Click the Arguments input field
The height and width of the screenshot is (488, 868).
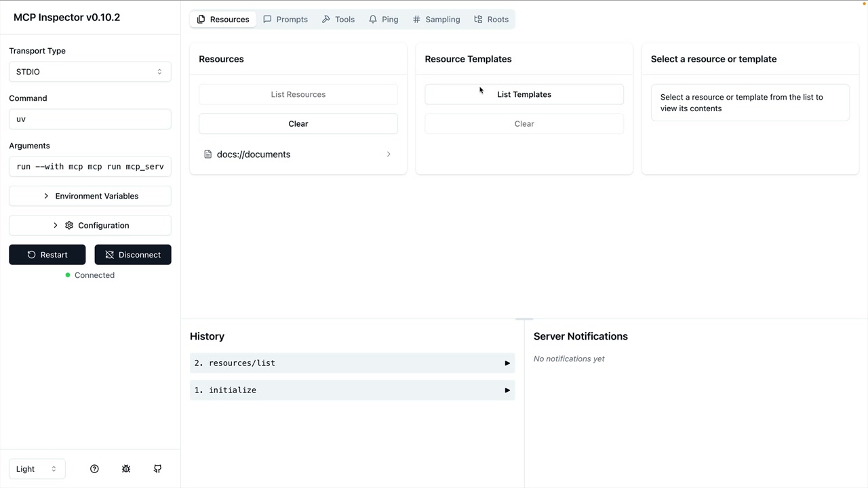tap(90, 167)
